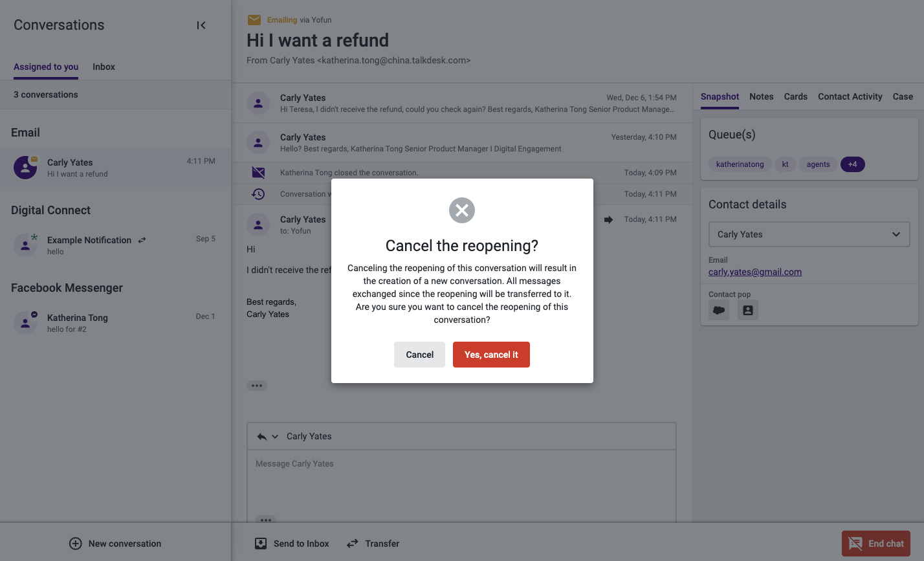Open carly.yates@gmail.com email link

(755, 272)
